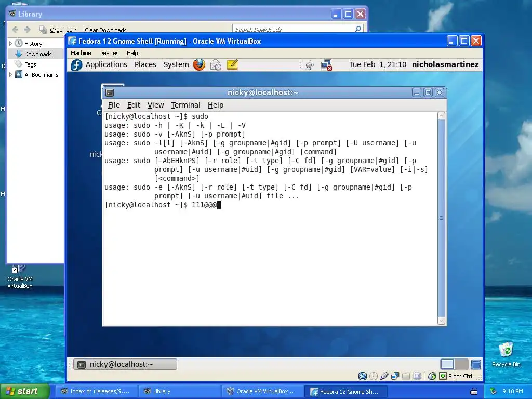532x399 pixels.
Task: Expand the All Bookmarks tree node
Action: point(10,75)
